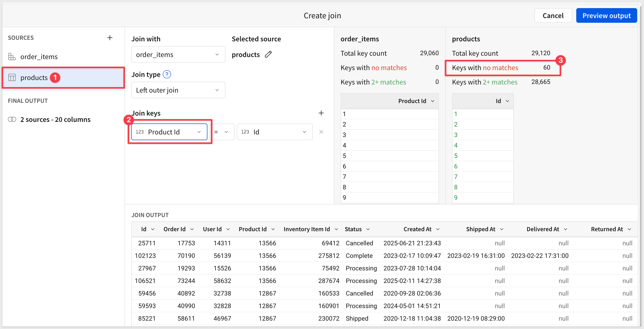Click the products table icon in sources
The height and width of the screenshot is (329, 644).
pos(12,77)
